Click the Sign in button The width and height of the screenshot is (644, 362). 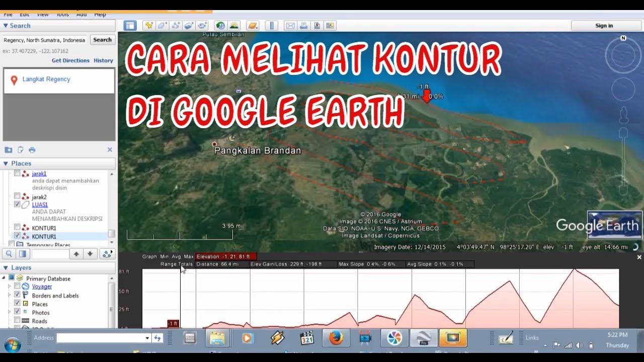coord(604,26)
